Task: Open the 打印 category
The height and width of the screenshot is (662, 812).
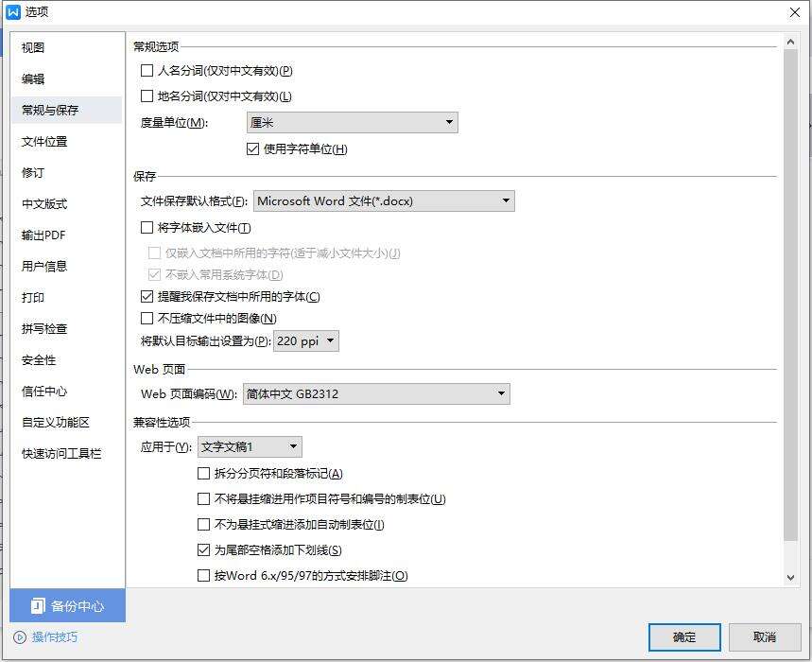Action: pyautogui.click(x=66, y=297)
